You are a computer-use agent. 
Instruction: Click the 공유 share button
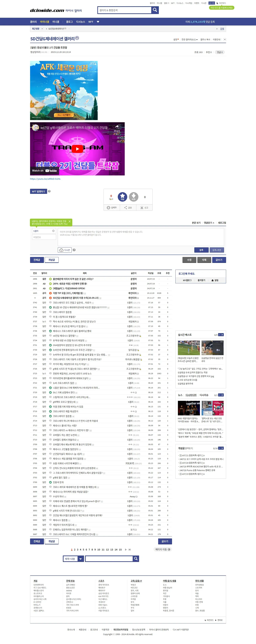point(128,208)
